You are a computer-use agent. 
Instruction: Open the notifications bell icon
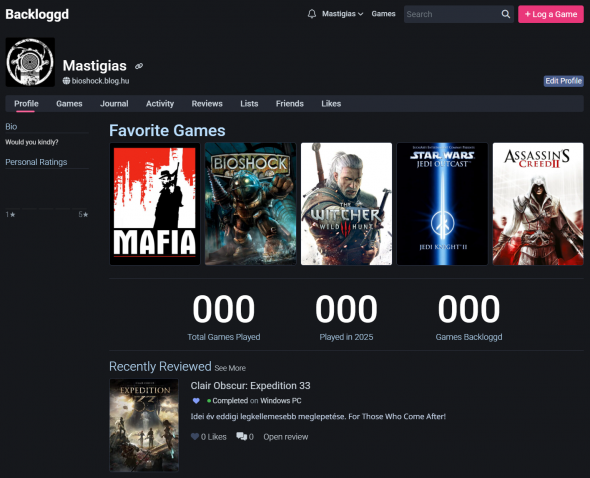(x=312, y=14)
